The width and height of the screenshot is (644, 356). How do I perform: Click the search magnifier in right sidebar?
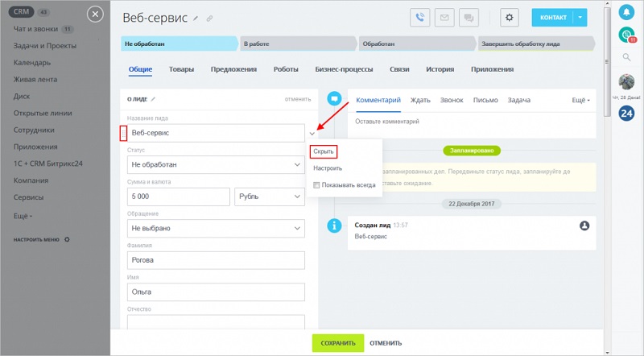click(x=626, y=57)
